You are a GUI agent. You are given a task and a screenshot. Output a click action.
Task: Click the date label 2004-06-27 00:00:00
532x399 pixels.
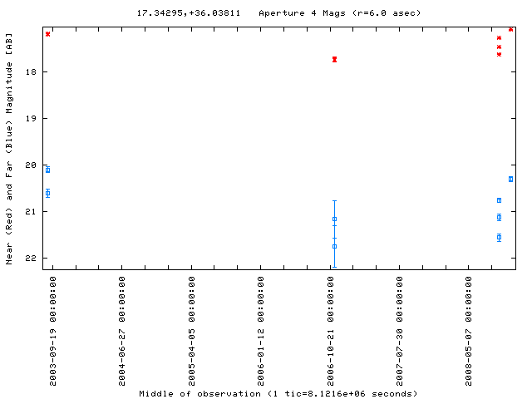tap(122, 331)
